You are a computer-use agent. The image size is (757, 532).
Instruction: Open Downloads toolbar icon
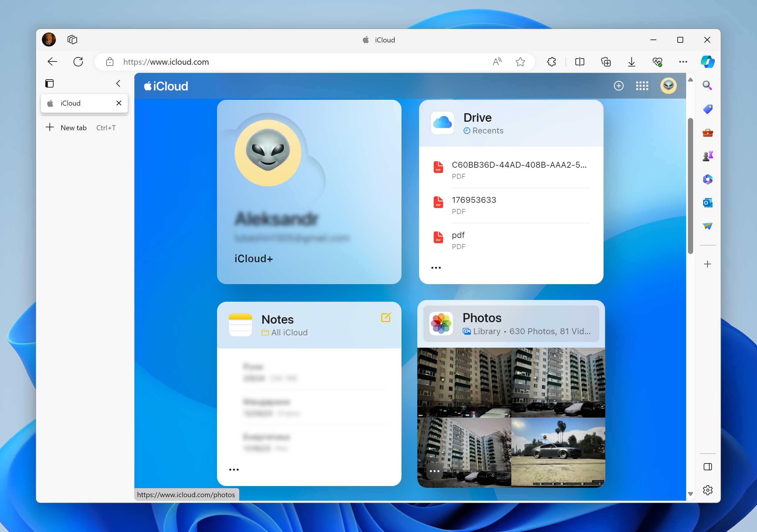(631, 62)
